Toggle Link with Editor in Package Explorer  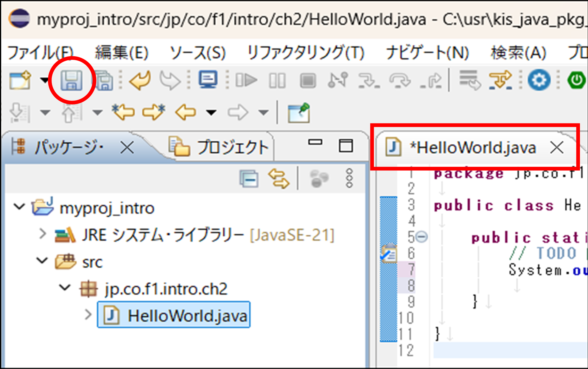[279, 179]
